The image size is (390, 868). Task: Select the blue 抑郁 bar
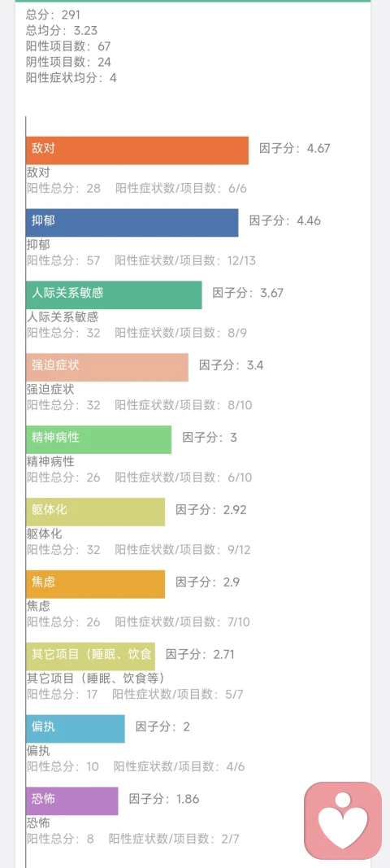(x=132, y=223)
